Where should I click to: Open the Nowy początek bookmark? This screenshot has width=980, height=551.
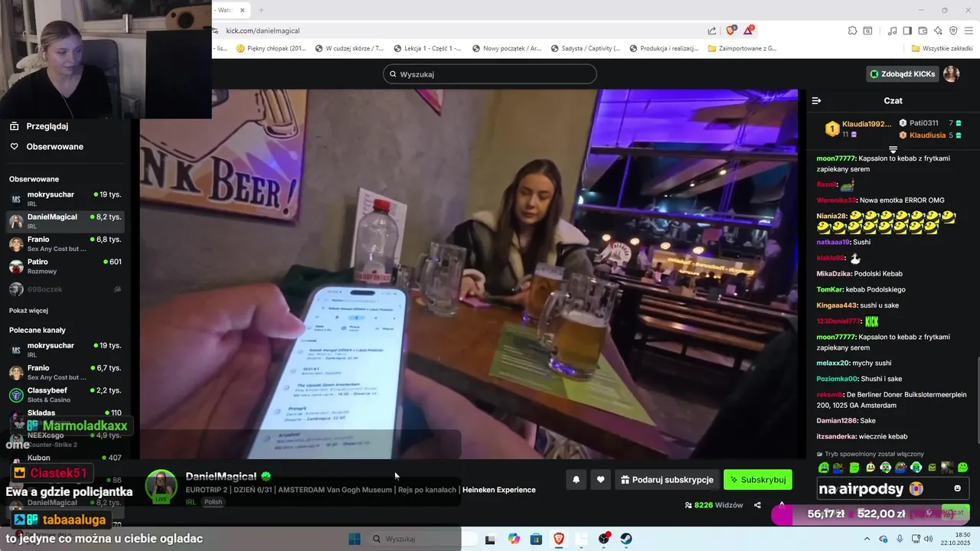click(506, 48)
